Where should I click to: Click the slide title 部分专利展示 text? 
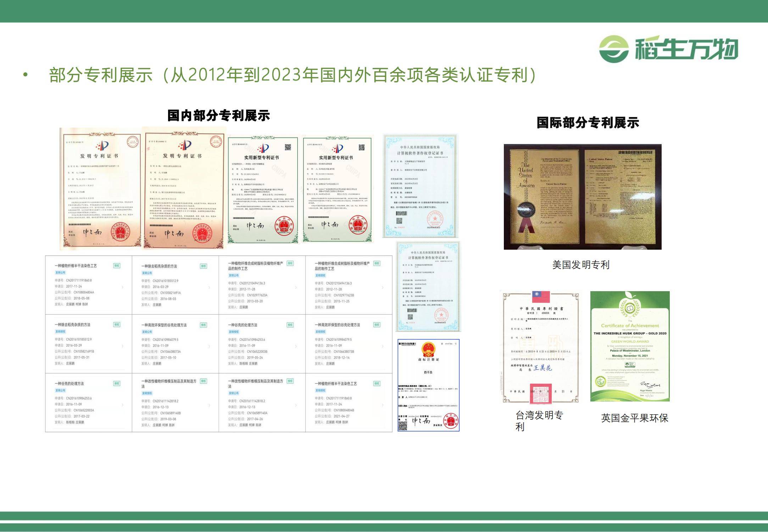101,75
